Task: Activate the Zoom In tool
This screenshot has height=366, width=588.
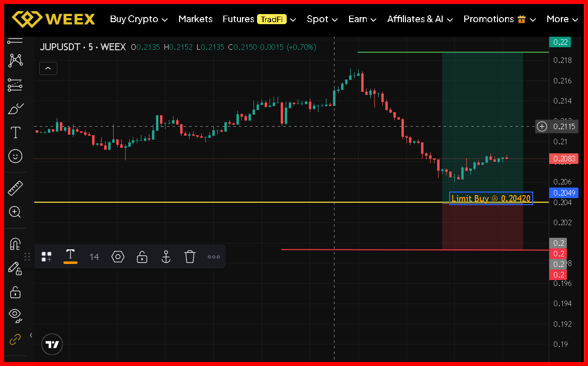Action: pos(16,212)
